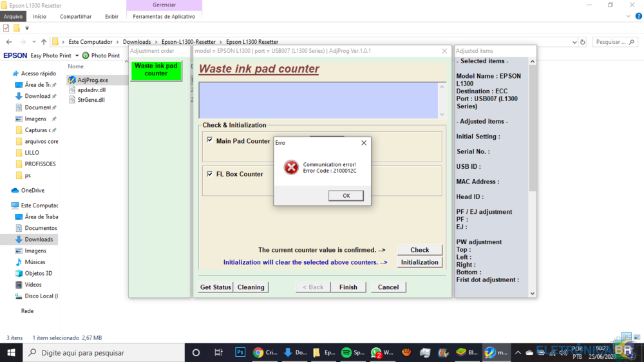The image size is (644, 362).
Task: Close the Erro dialog with X icon
Action: pyautogui.click(x=363, y=143)
